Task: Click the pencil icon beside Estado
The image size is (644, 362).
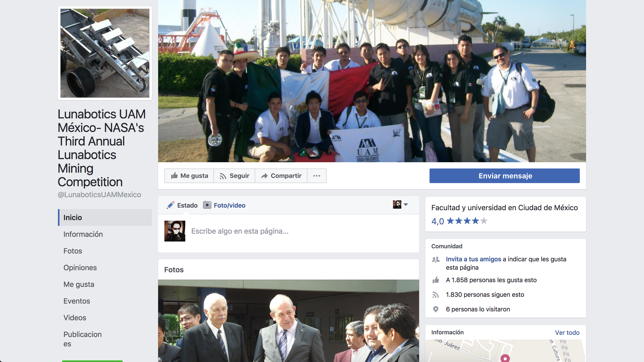Action: 170,205
